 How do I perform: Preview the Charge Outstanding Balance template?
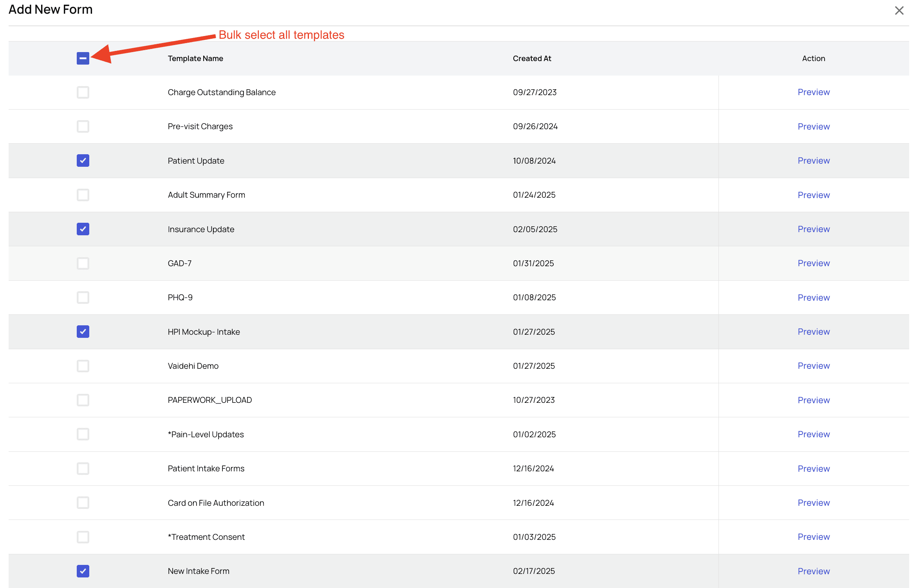tap(814, 92)
